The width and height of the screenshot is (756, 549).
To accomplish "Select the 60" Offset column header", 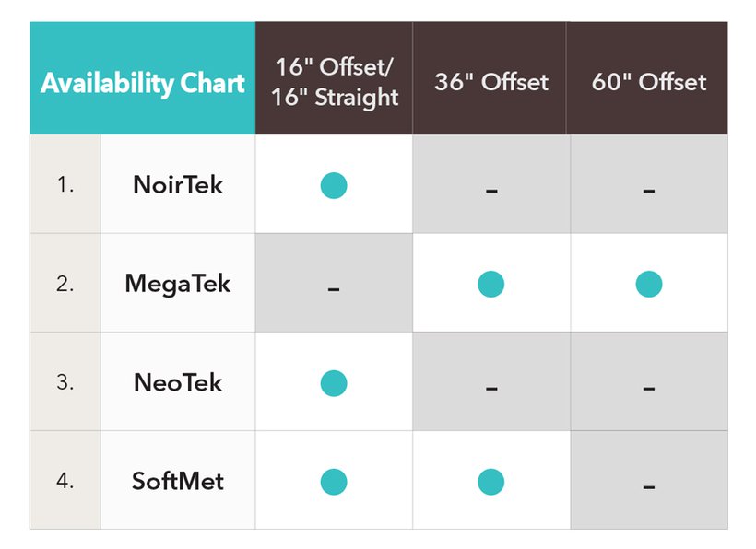I will coord(647,78).
